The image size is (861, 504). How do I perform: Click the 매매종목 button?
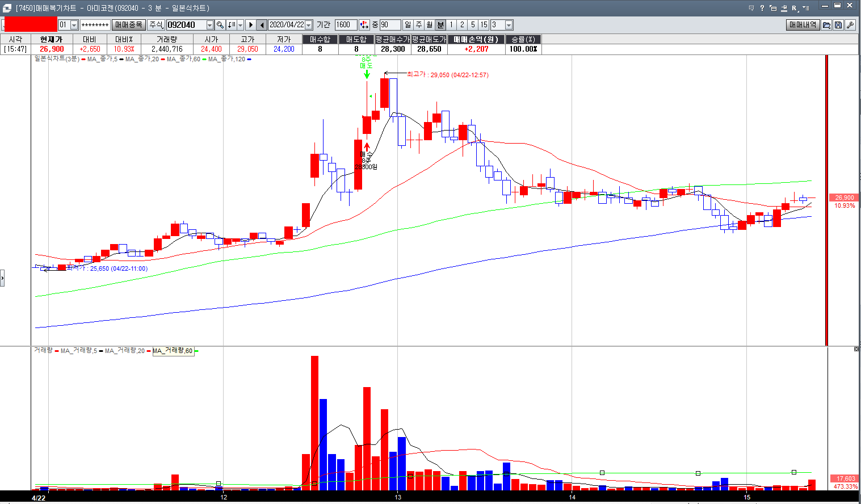[x=128, y=25]
